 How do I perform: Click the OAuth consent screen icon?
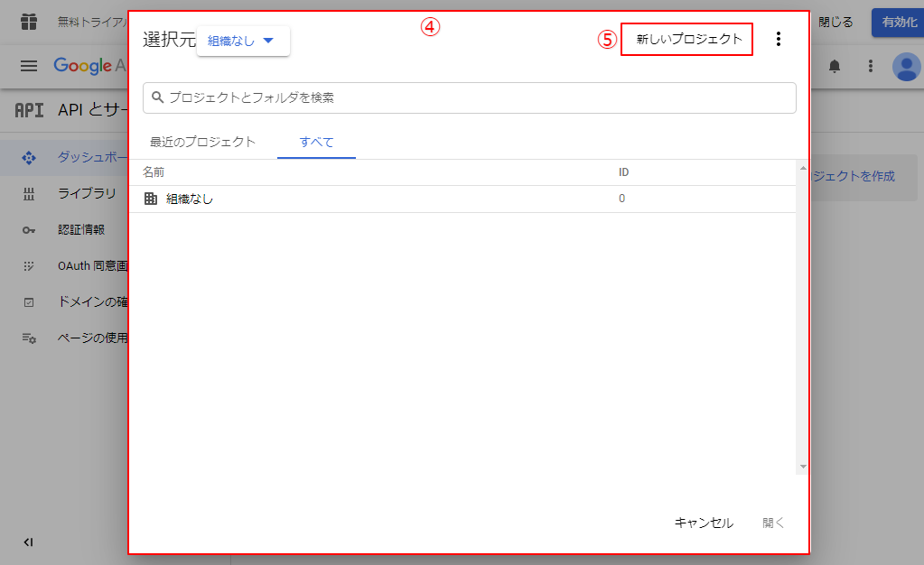tap(29, 266)
